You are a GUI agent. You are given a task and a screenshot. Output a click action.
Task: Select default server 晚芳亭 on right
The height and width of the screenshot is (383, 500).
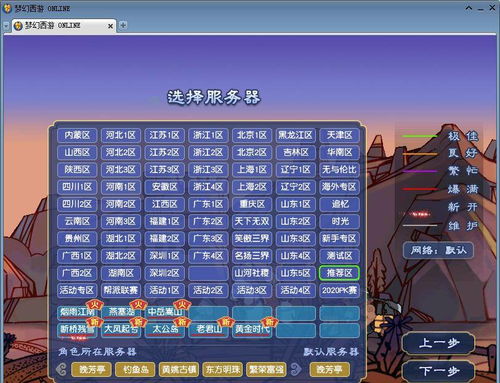[329, 369]
